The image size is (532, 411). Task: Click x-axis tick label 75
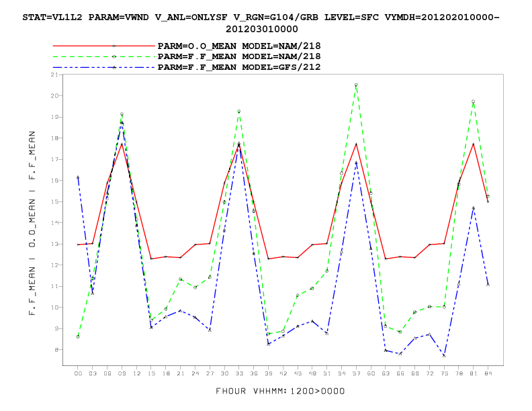(x=444, y=373)
